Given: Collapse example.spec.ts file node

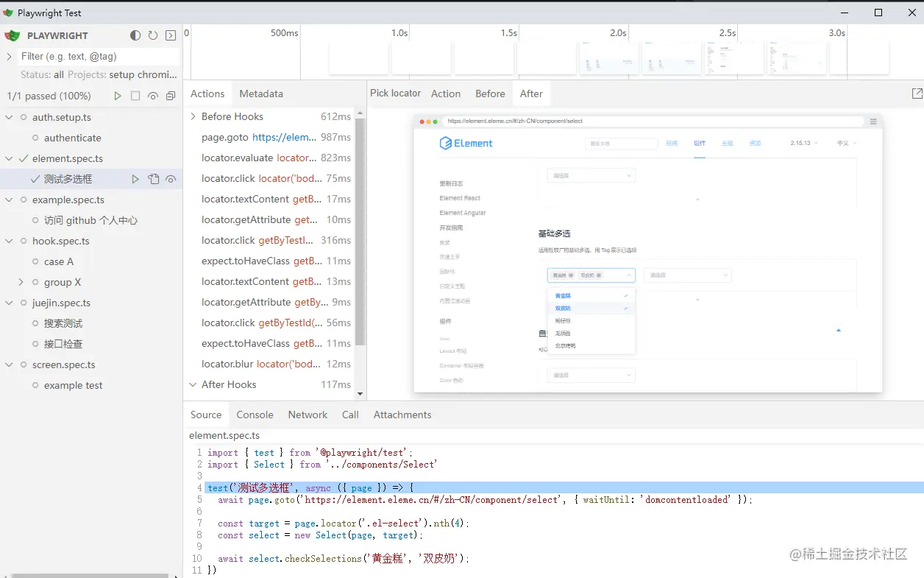Looking at the screenshot, I should (9, 200).
